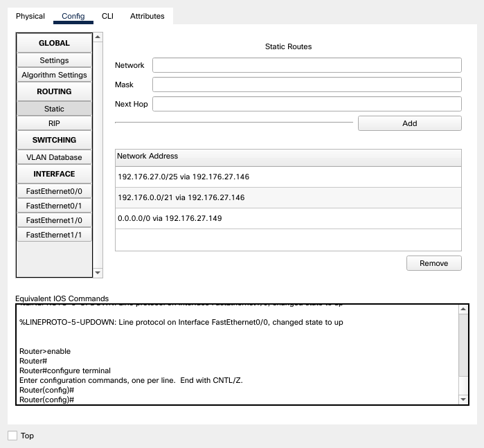Open VLAN Database settings
484x448 pixels.
54,157
